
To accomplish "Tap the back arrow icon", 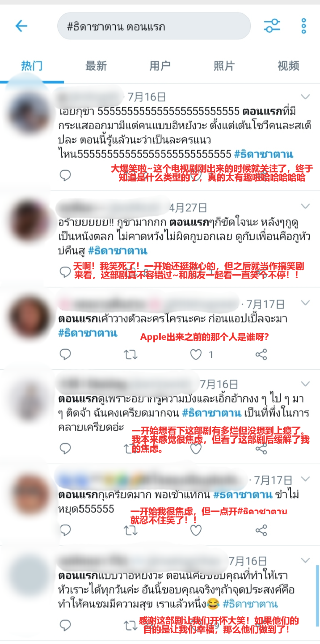I will [21, 26].
